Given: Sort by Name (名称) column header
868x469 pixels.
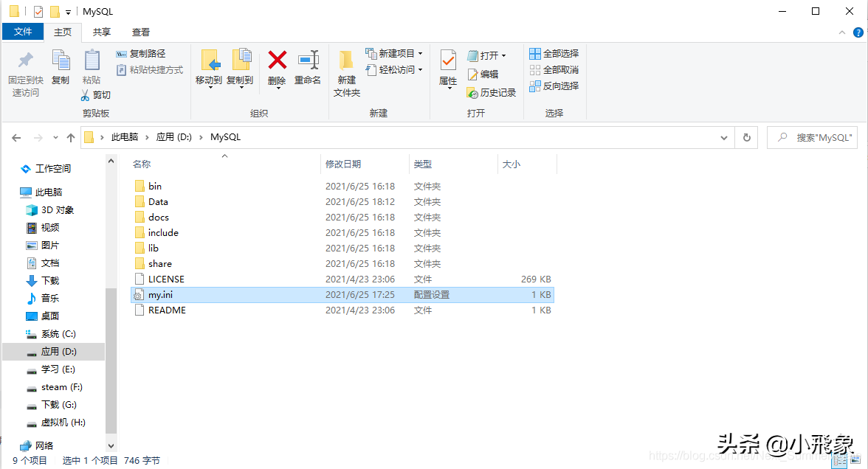Looking at the screenshot, I should coord(142,164).
